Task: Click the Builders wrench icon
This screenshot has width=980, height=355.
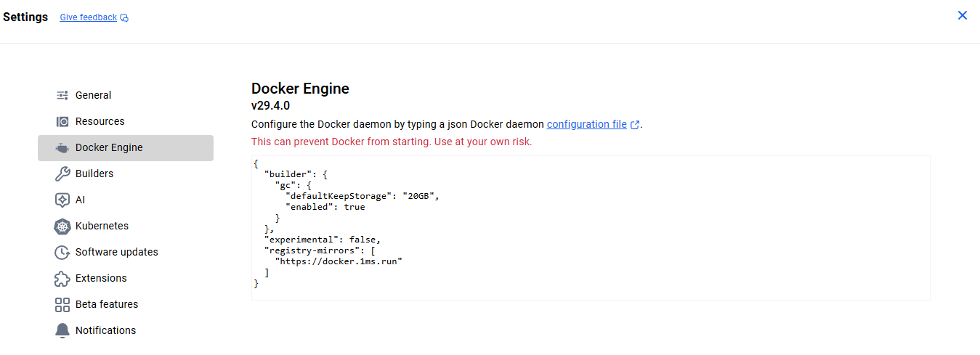Action: pos(62,174)
